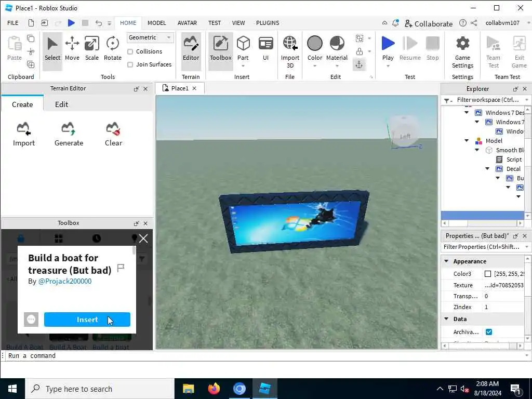Insert a new Part
This screenshot has width=532, height=399.
(243, 48)
